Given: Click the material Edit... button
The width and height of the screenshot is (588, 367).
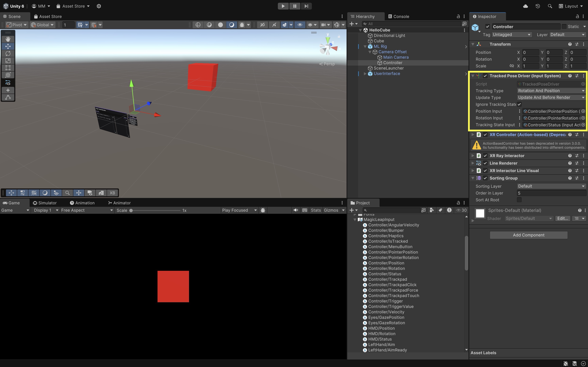Looking at the screenshot, I should (562, 219).
